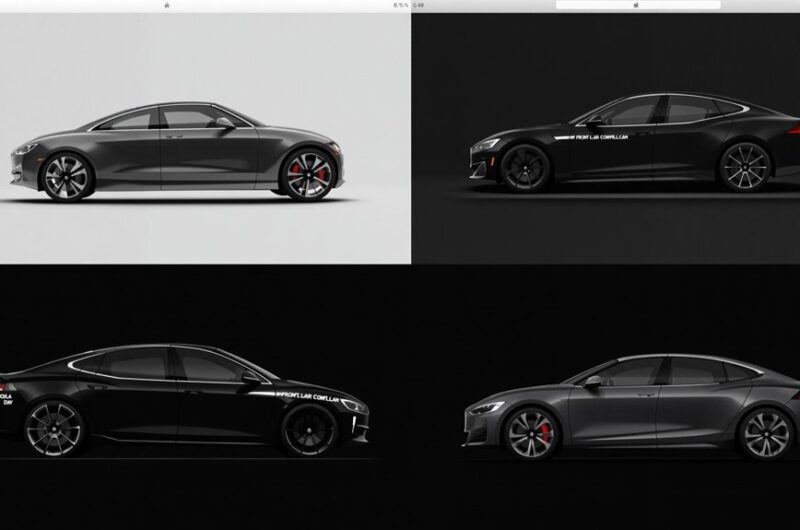This screenshot has width=800, height=530.
Task: Click the rear wheel of the bottom-right gray car
Action: (x=765, y=432)
